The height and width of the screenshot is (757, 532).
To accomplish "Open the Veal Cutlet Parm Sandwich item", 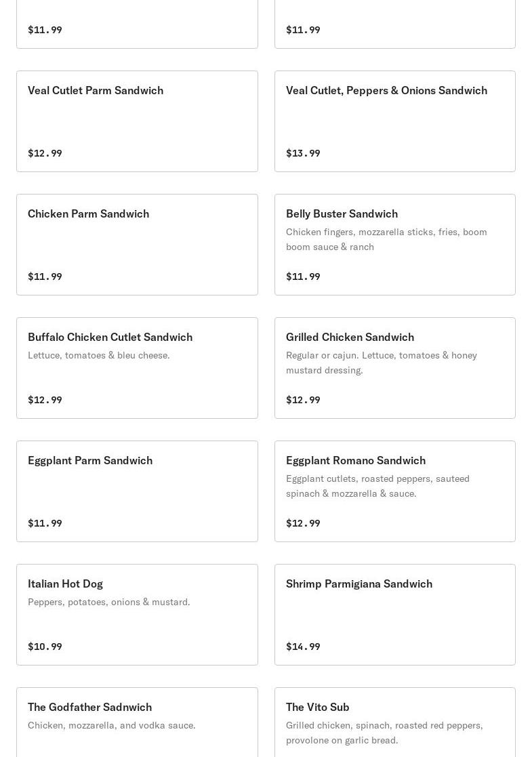I will coord(96,91).
